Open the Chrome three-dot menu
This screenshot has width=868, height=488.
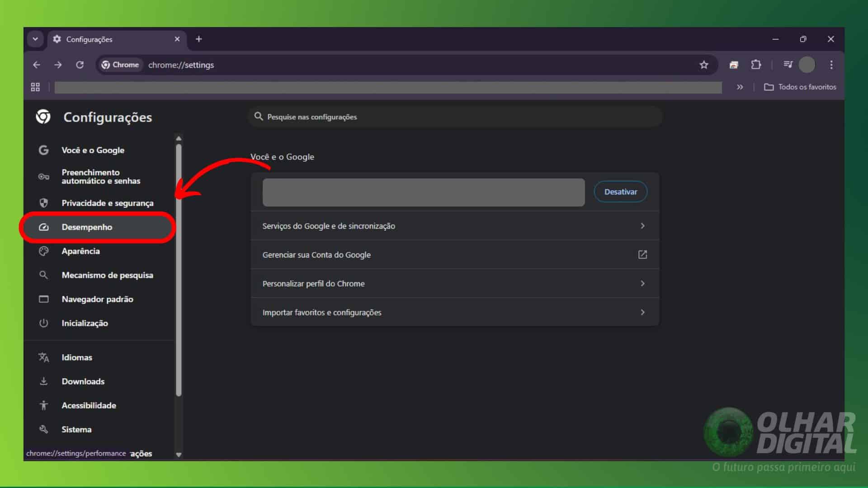coord(831,65)
